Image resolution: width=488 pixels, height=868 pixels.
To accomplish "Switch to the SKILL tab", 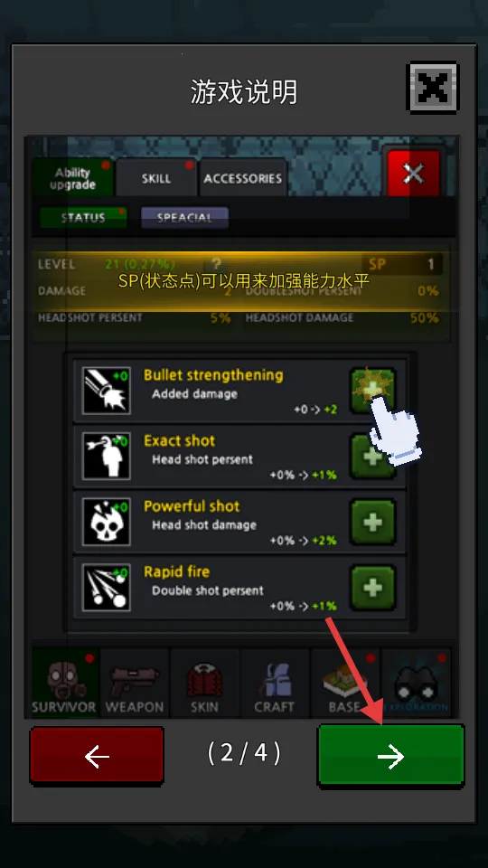I will coord(156,178).
